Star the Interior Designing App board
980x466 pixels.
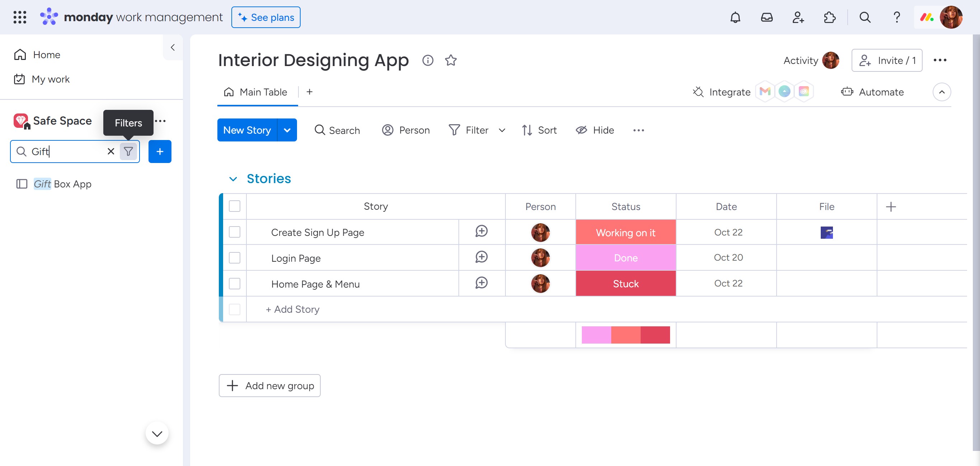click(x=451, y=60)
